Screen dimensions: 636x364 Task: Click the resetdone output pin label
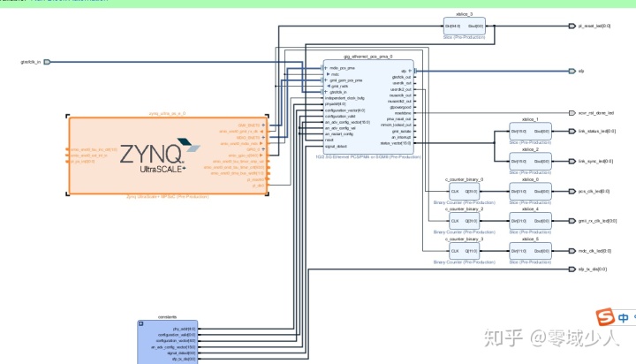click(x=403, y=113)
